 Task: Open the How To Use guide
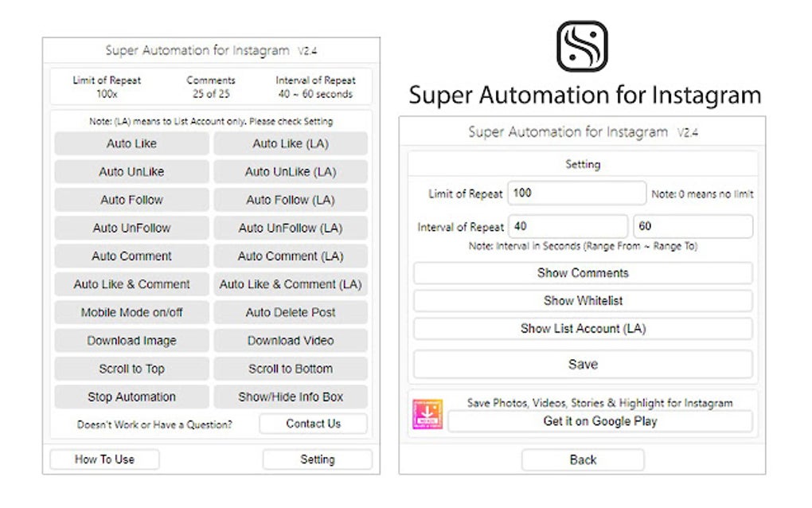tap(104, 459)
